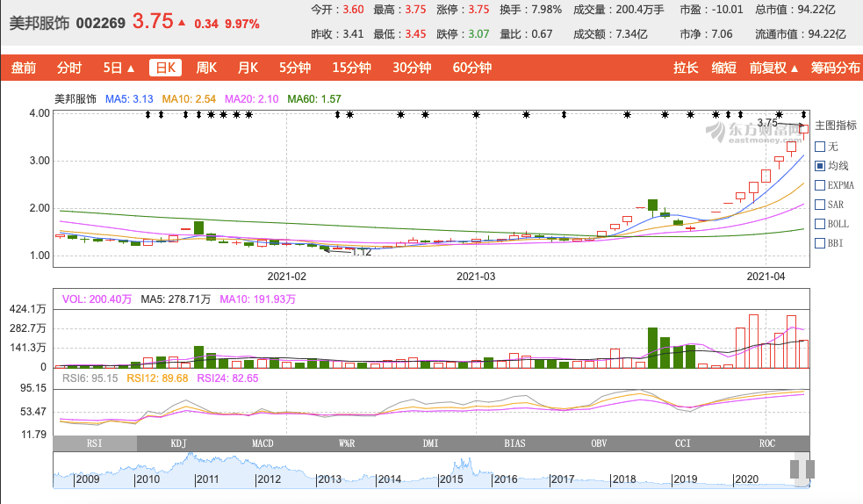Enable the EXPMA indicator checkbox
The width and height of the screenshot is (863, 504).
(820, 185)
